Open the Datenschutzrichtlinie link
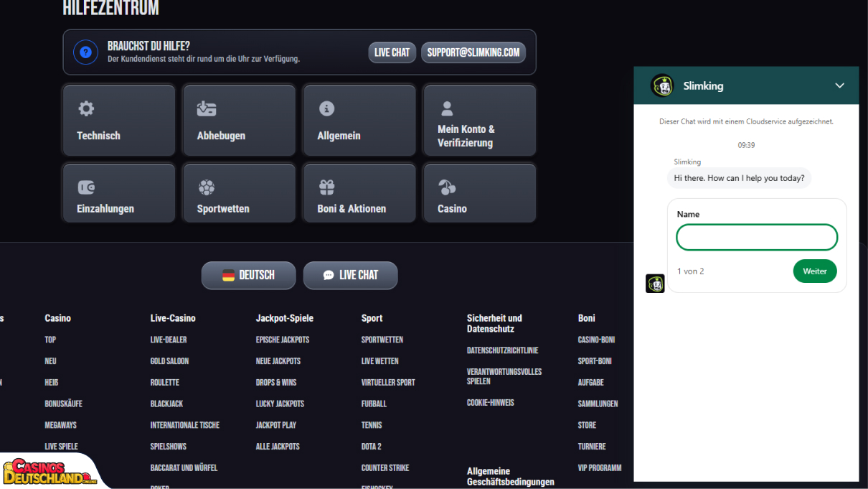 click(x=503, y=350)
